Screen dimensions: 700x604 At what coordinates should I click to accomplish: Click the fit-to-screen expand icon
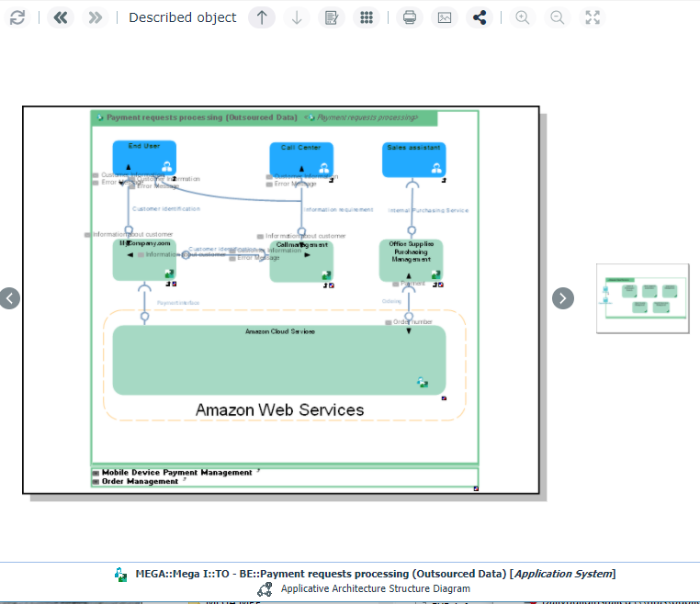coord(593,17)
